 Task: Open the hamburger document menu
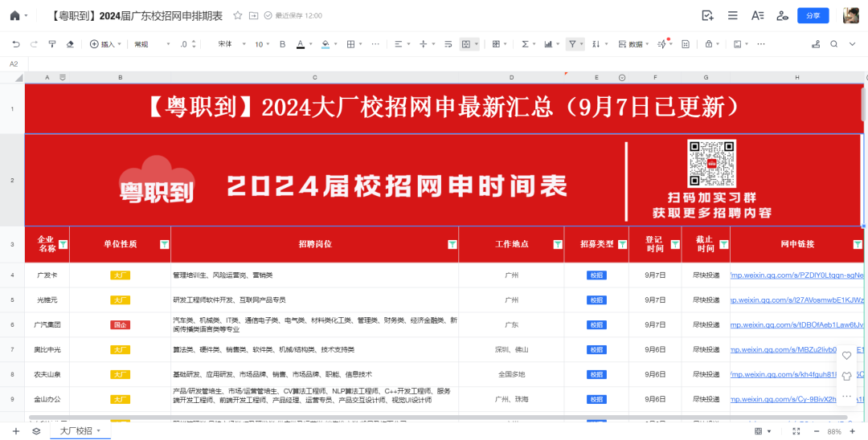click(732, 15)
